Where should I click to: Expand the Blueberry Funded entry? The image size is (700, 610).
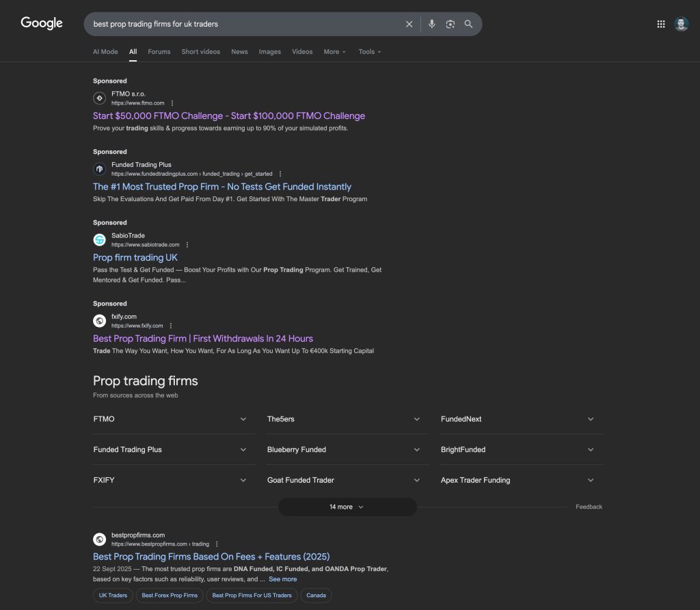[x=344, y=450]
